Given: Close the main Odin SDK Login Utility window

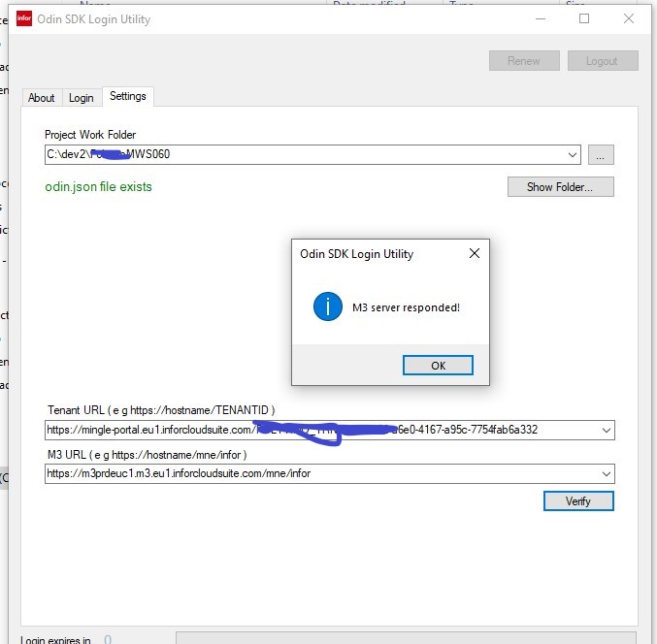Looking at the screenshot, I should coord(629,18).
